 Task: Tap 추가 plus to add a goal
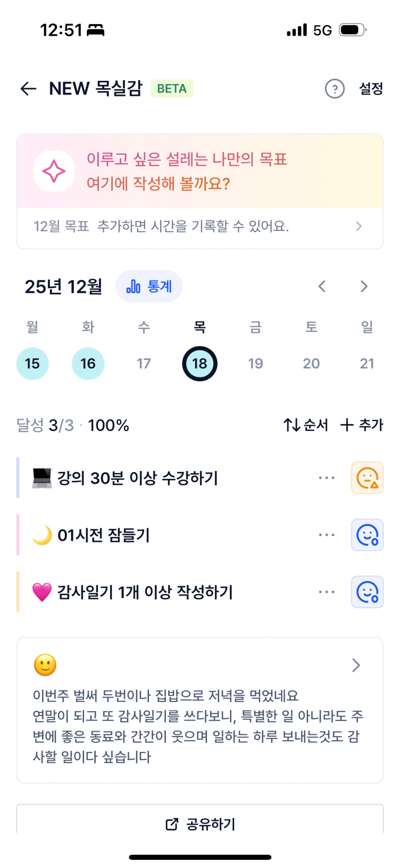point(362,425)
